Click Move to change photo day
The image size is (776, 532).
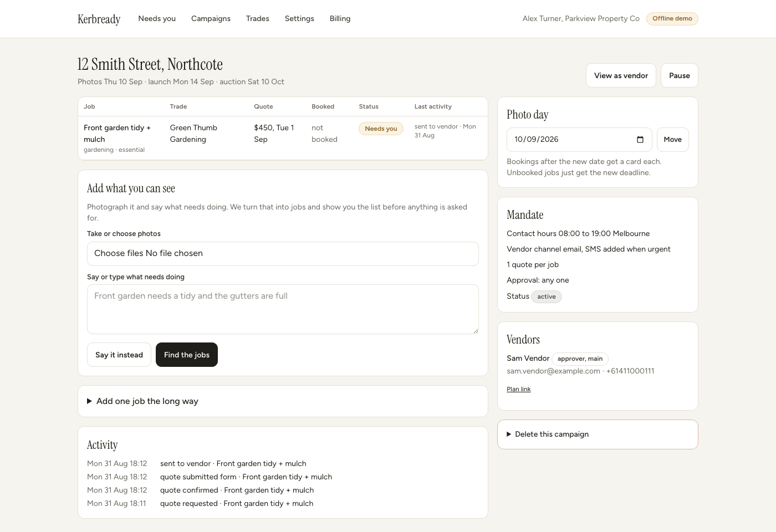(x=673, y=140)
